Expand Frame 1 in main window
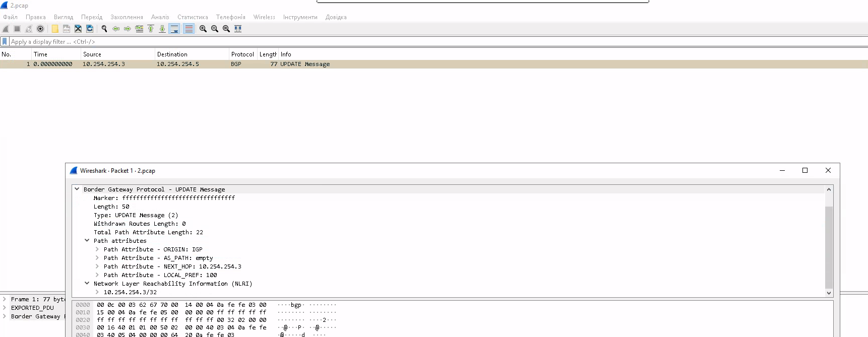The height and width of the screenshot is (337, 868). [5, 299]
